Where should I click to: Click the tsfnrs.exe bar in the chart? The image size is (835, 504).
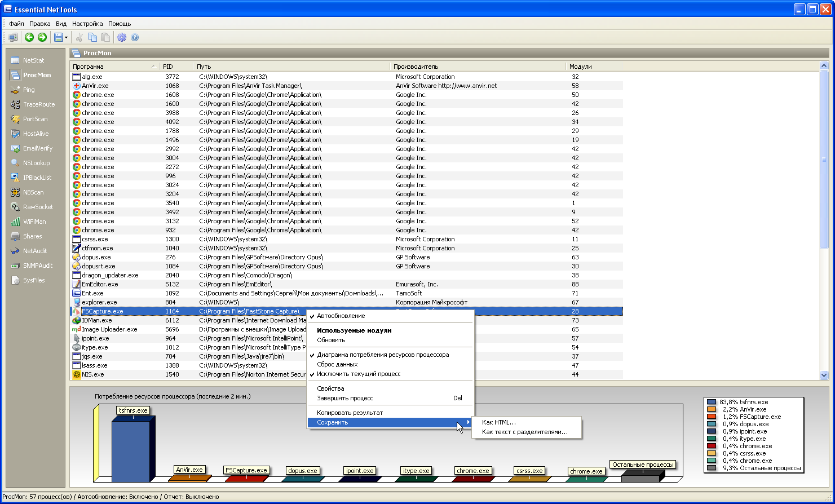click(x=133, y=450)
